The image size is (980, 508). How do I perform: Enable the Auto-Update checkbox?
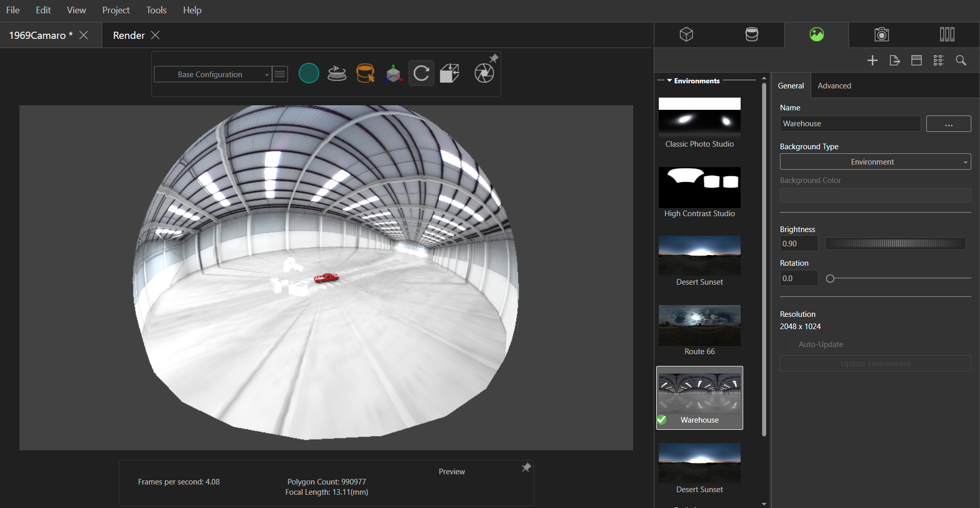pos(786,344)
